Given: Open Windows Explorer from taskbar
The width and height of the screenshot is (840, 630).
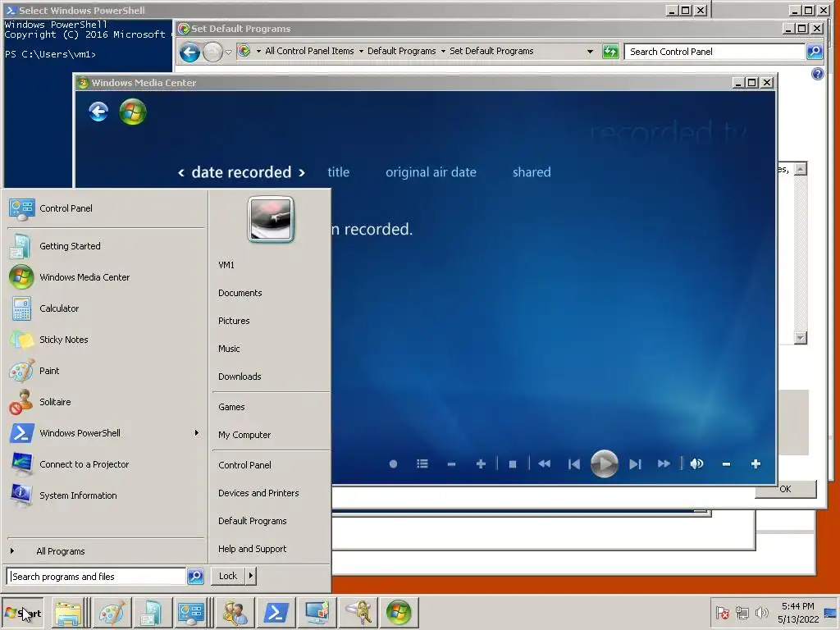Looking at the screenshot, I should (x=69, y=613).
